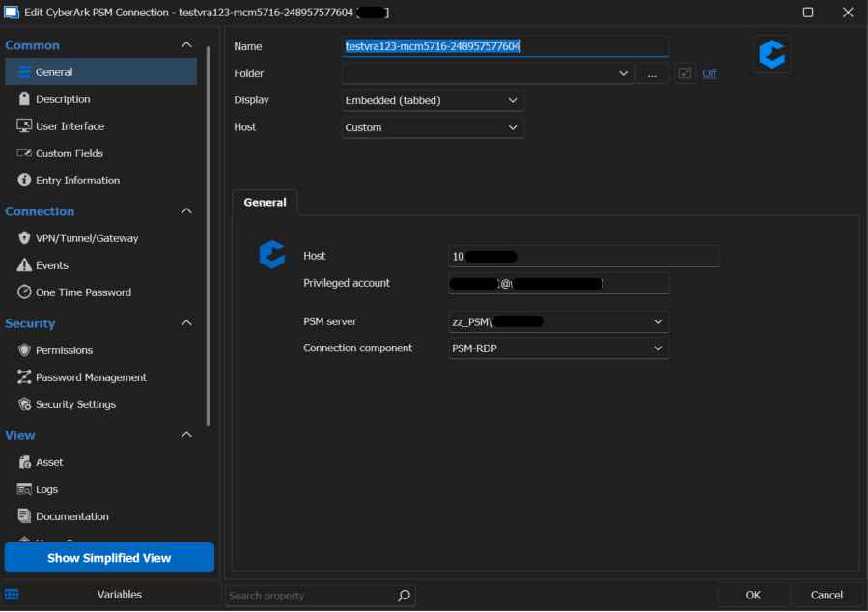Open the PSM server dropdown

(559, 322)
